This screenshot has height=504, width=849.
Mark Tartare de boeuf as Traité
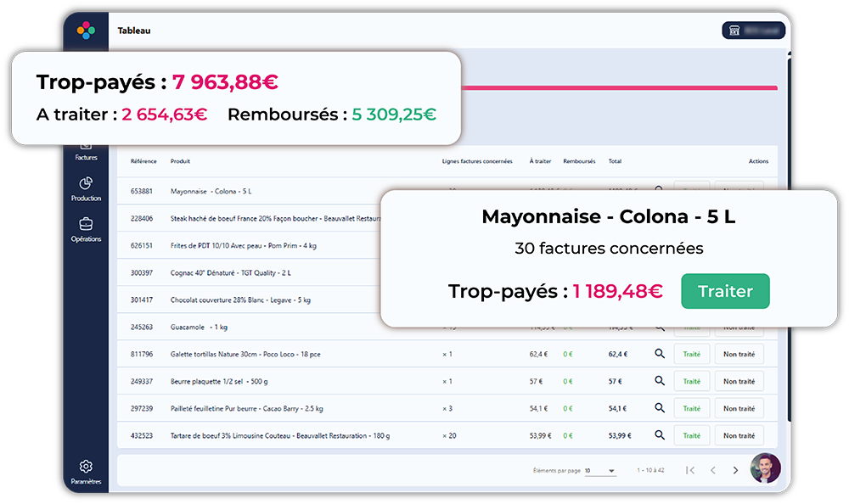pyautogui.click(x=691, y=435)
